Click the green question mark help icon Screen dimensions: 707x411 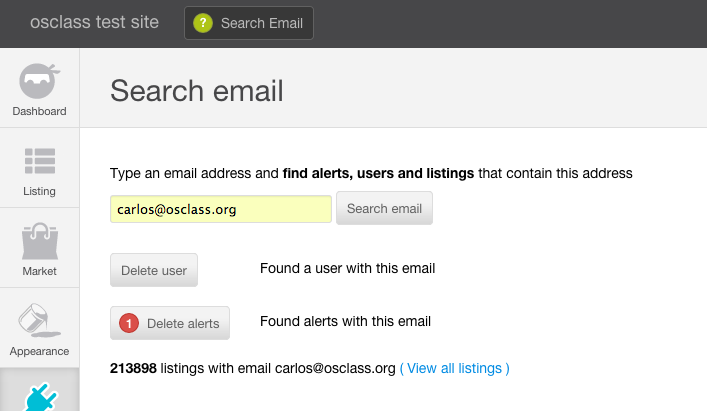coord(203,24)
